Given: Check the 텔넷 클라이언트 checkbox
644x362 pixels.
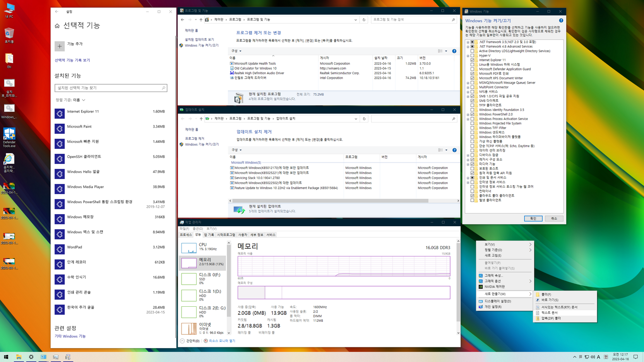Looking at the screenshot, I should pos(472,200).
